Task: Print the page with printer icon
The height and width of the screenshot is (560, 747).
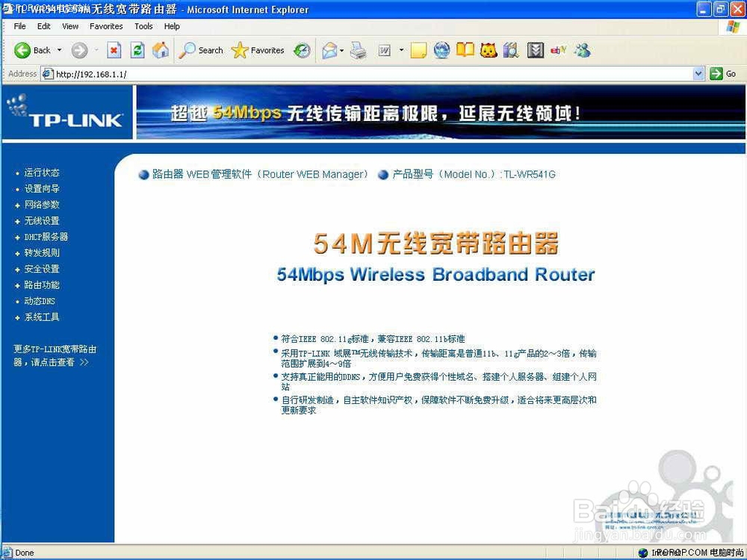Action: pos(359,50)
